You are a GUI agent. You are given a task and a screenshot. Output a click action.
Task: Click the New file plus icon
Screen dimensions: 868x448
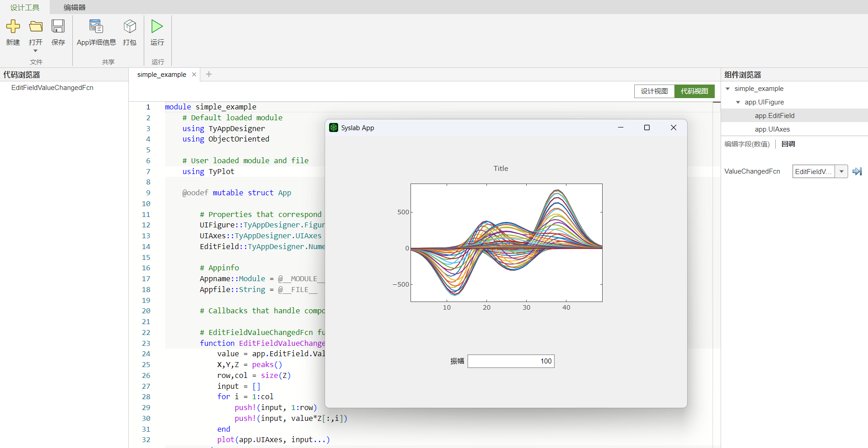coord(13,27)
